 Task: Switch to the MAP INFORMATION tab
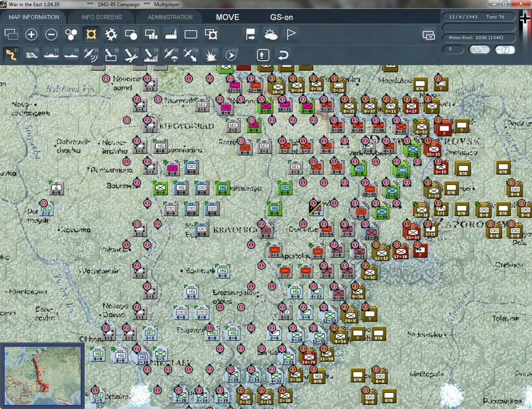click(34, 17)
